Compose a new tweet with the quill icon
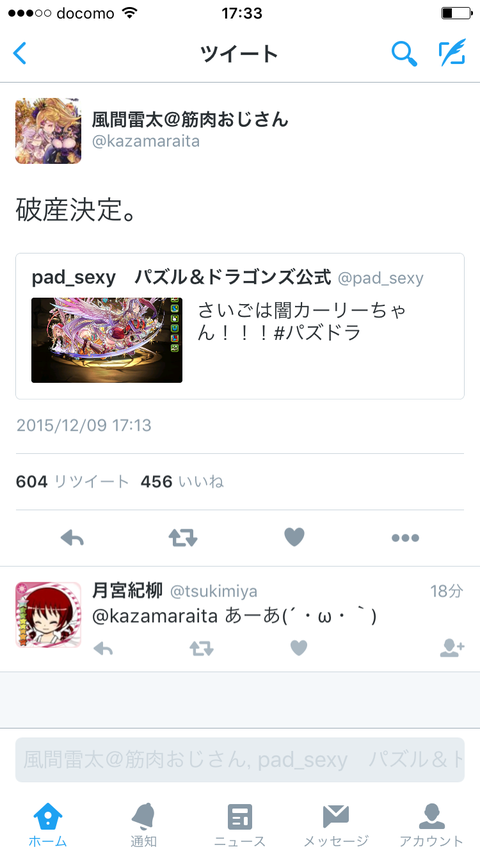This screenshot has height=854, width=480. pyautogui.click(x=452, y=53)
